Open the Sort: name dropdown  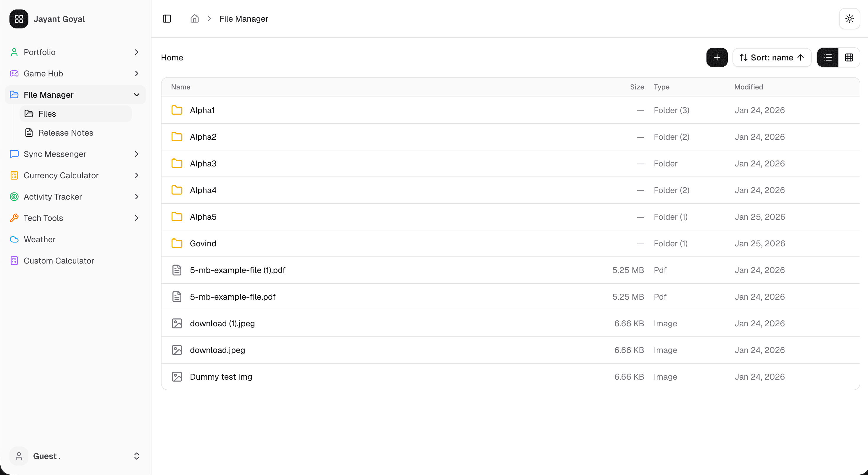pos(772,57)
